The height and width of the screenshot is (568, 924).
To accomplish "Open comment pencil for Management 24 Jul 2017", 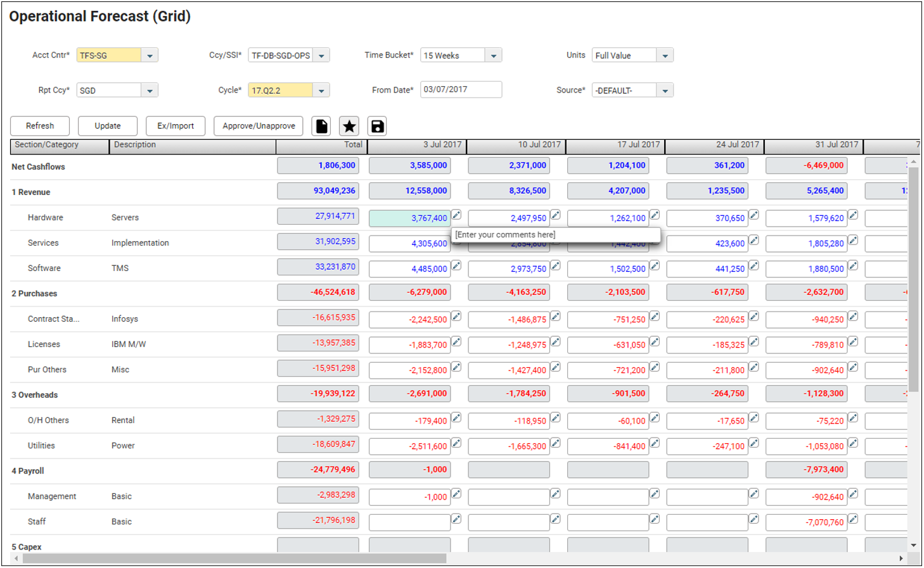I will tap(754, 494).
